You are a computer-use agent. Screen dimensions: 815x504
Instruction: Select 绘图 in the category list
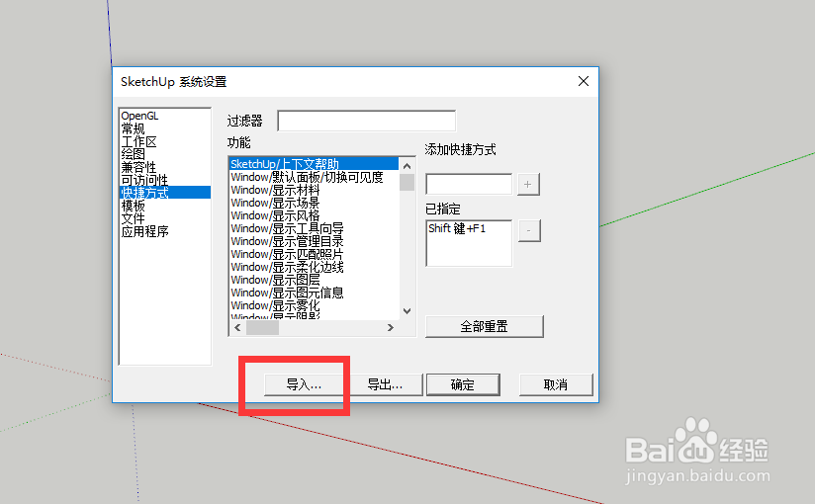coord(165,154)
